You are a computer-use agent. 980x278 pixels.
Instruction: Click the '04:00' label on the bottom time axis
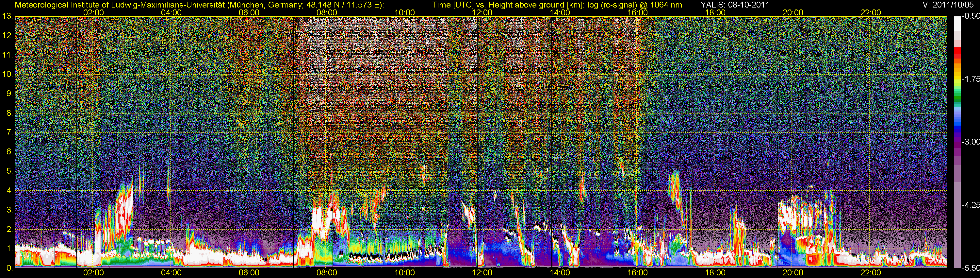171,273
